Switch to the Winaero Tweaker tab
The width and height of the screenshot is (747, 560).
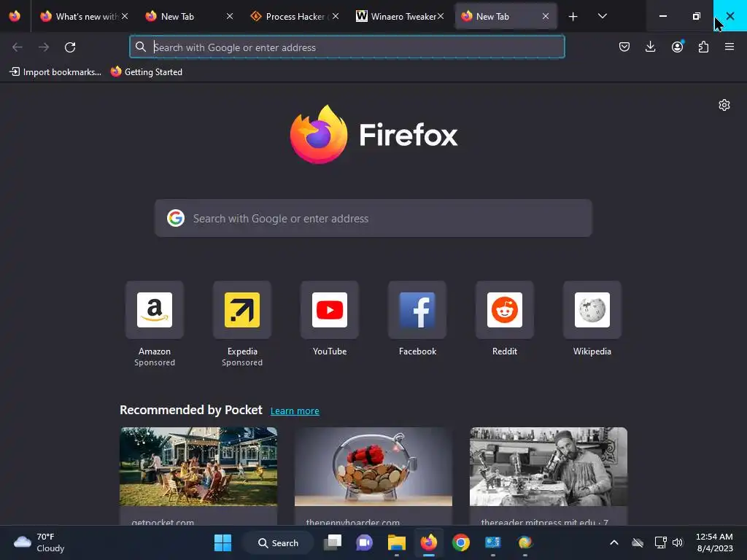399,16
